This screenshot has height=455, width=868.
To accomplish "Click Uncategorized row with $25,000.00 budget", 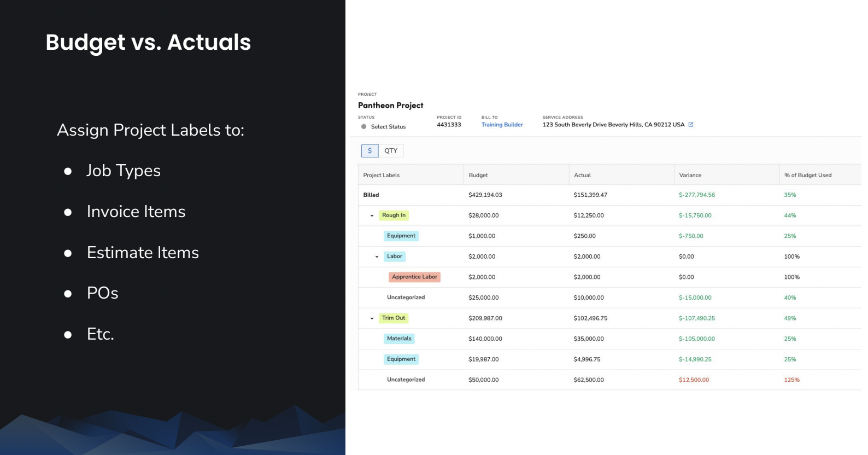I will (609, 298).
